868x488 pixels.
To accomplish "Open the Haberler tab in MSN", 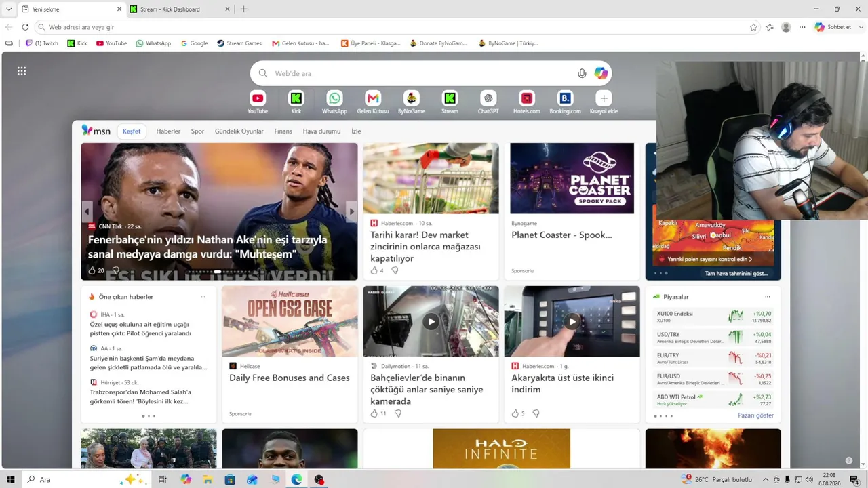I will click(x=168, y=131).
